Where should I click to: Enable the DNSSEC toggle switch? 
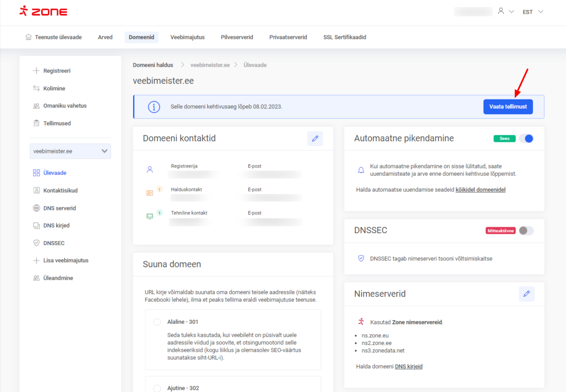click(x=526, y=231)
